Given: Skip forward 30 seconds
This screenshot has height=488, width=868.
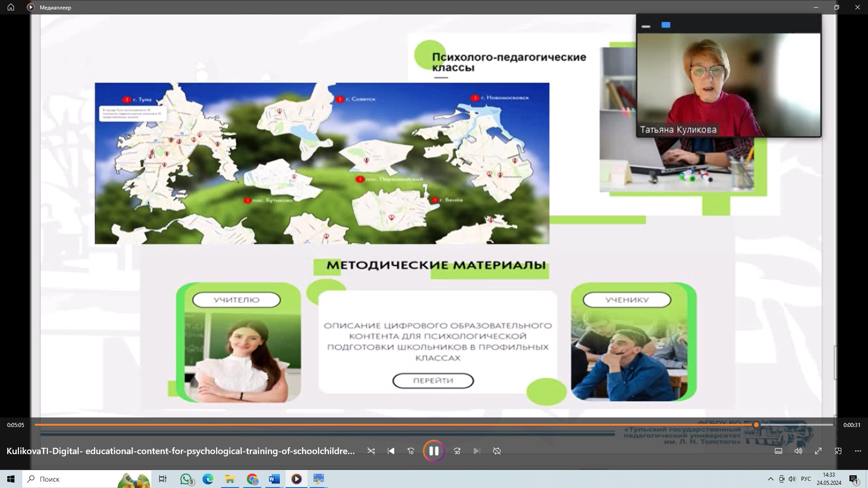Looking at the screenshot, I should [457, 451].
